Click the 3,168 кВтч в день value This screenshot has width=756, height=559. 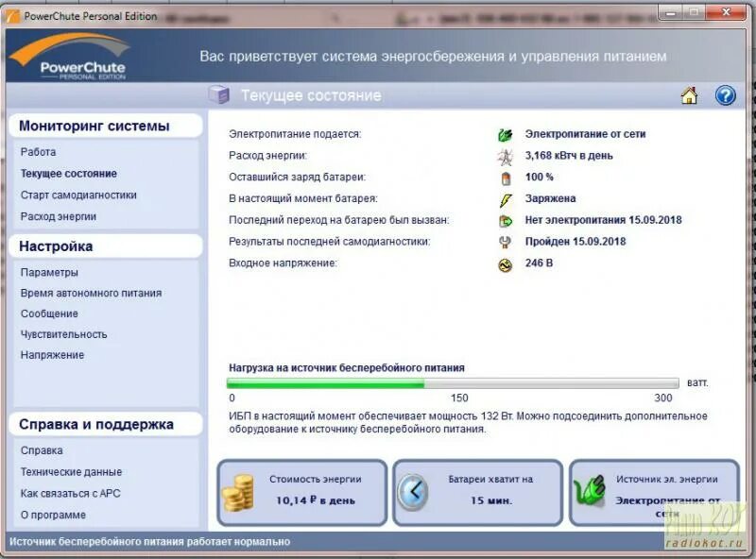point(569,156)
